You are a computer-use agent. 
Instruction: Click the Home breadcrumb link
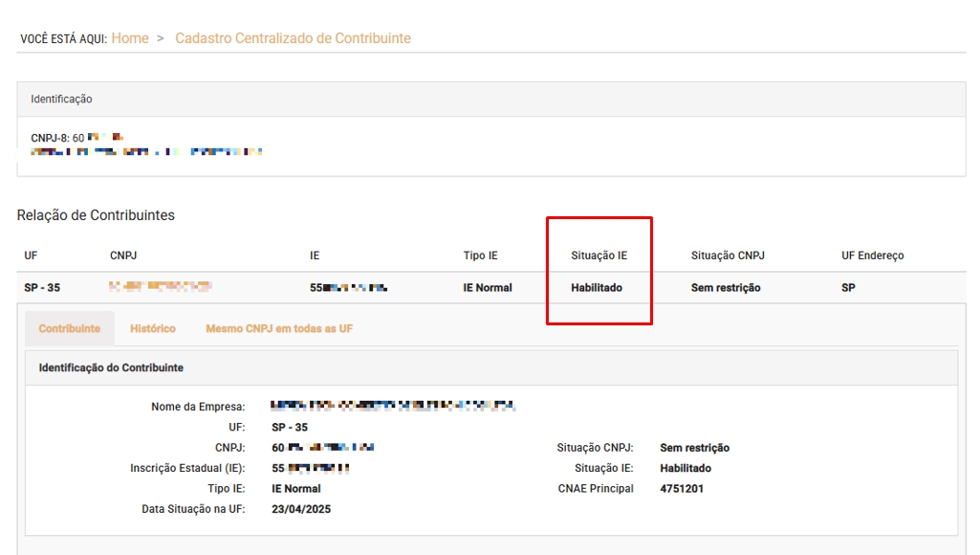click(130, 38)
